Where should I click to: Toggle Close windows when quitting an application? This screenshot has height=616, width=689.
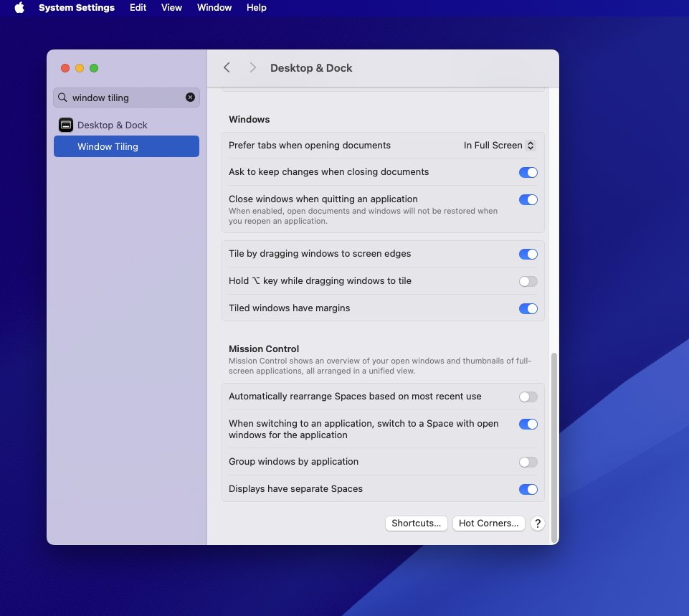[x=528, y=199]
